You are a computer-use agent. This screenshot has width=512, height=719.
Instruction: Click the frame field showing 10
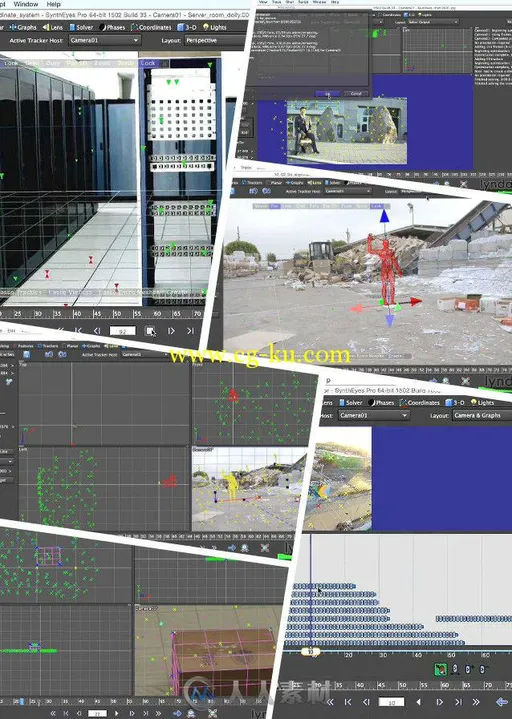point(391,702)
